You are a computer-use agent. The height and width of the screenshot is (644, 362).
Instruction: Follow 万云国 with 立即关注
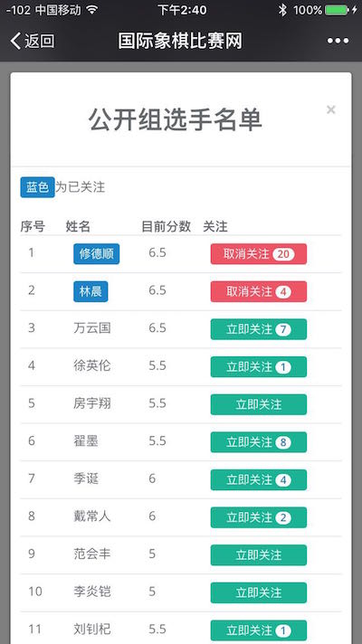tap(259, 329)
